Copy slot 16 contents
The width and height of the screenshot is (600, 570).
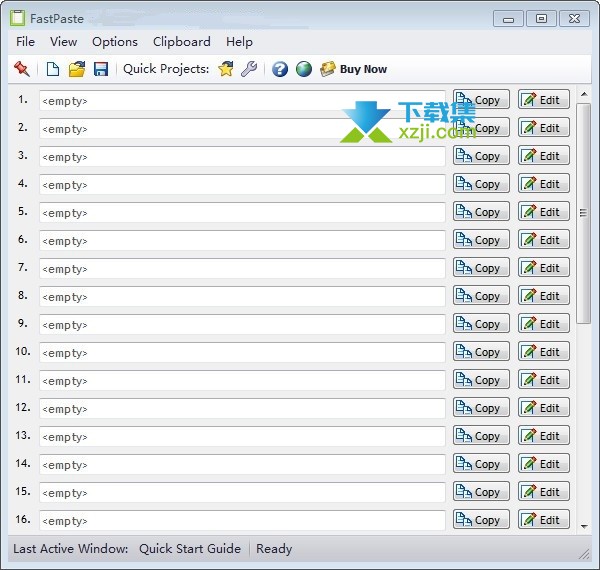[481, 520]
